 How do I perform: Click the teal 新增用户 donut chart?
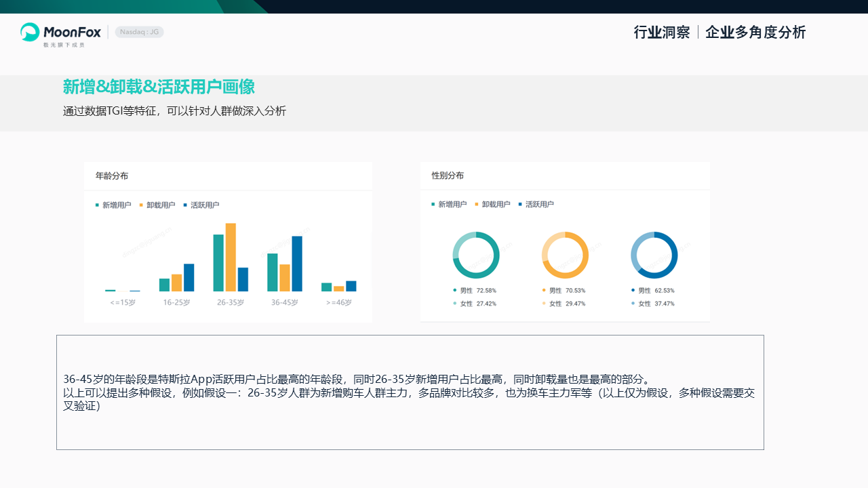[x=476, y=255]
